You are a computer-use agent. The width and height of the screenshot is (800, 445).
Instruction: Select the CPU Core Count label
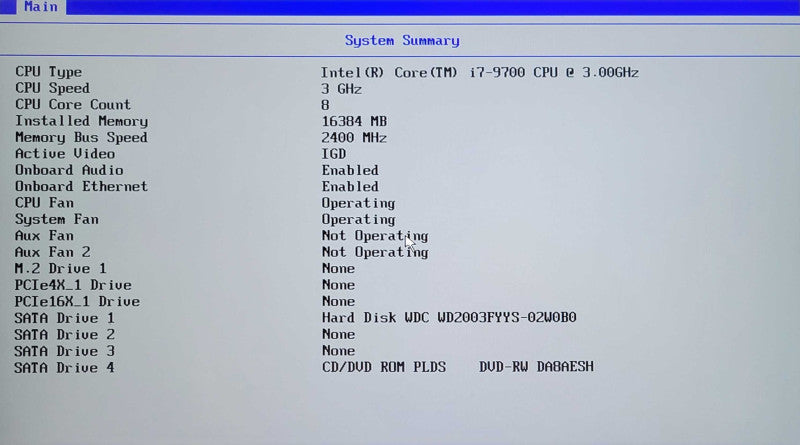(x=73, y=105)
